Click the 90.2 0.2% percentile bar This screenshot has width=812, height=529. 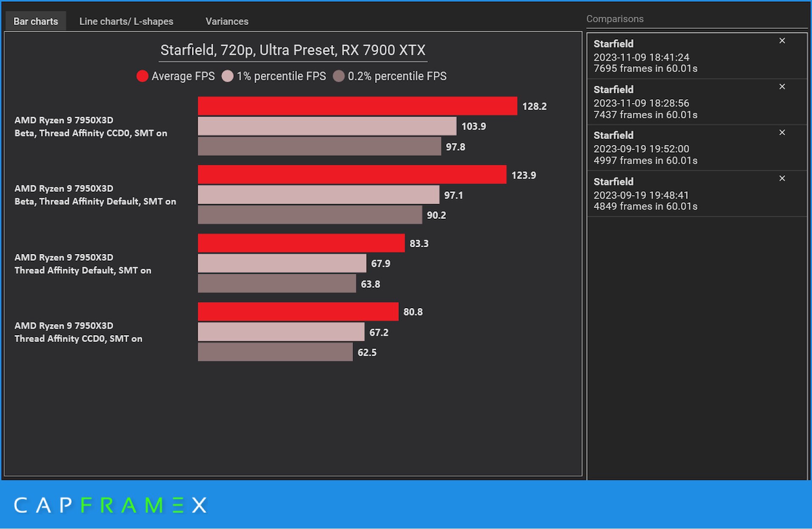pyautogui.click(x=310, y=215)
